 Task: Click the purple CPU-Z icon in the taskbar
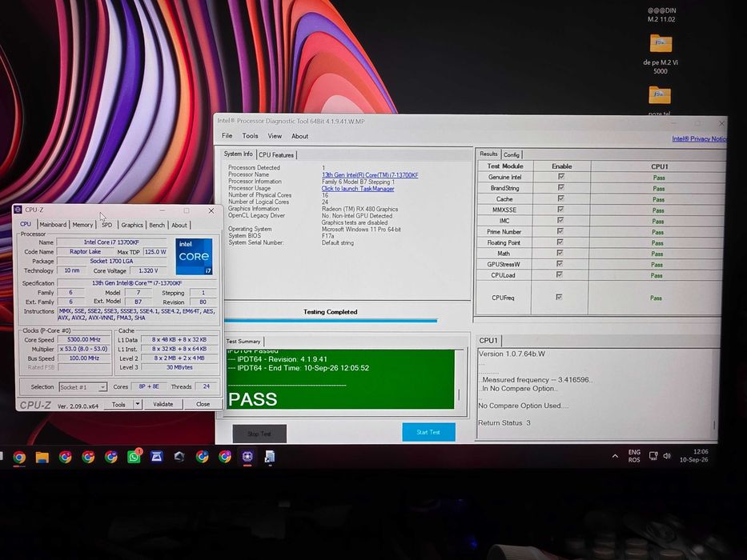[x=247, y=457]
